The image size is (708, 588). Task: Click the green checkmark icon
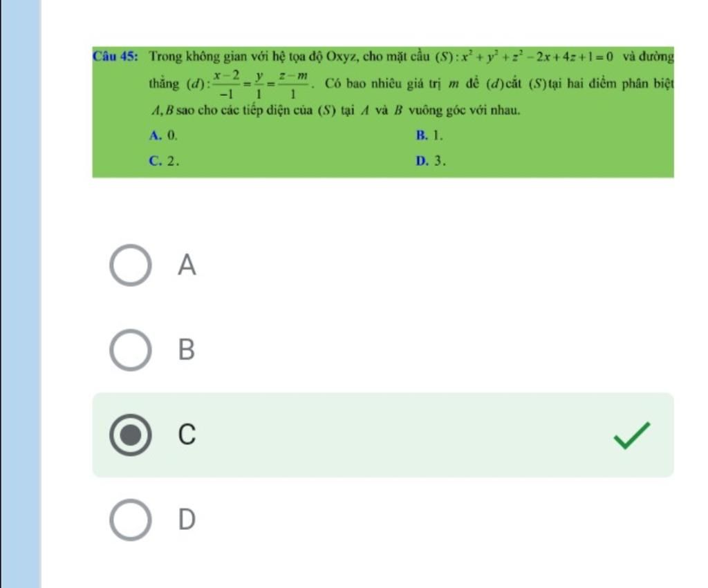[x=632, y=436]
